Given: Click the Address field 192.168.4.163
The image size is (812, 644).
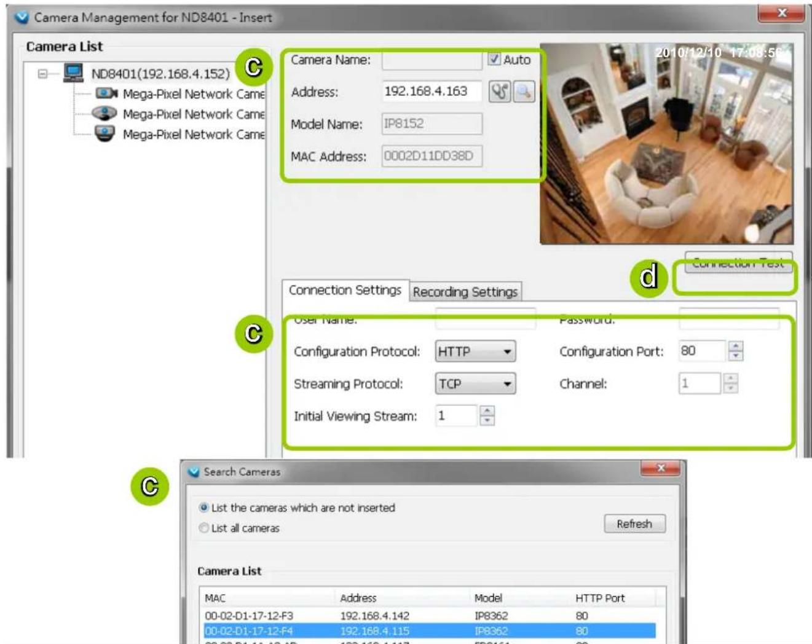Looking at the screenshot, I should coord(432,92).
